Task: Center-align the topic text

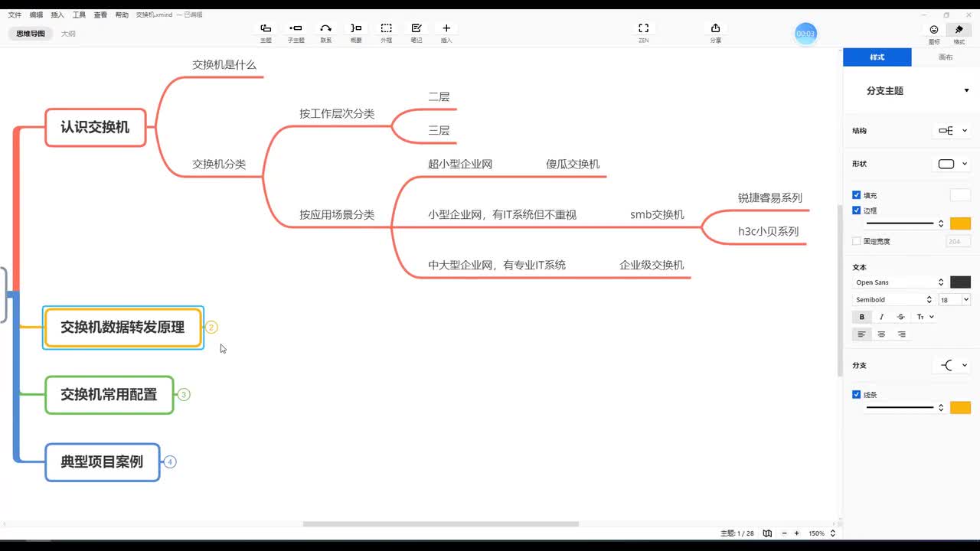Action: [881, 334]
